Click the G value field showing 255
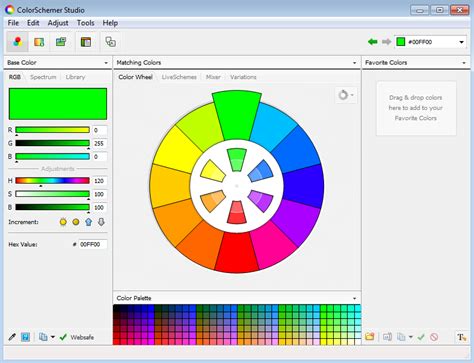The image size is (474, 363). click(99, 143)
